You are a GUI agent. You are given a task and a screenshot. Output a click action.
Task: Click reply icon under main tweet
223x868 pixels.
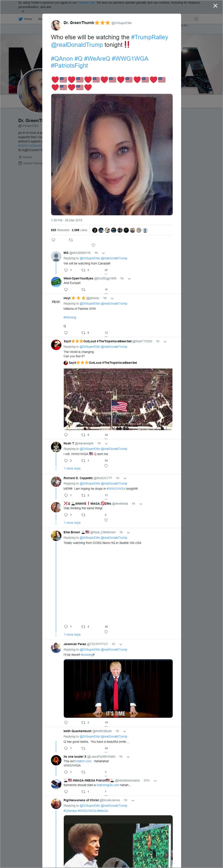click(x=53, y=240)
